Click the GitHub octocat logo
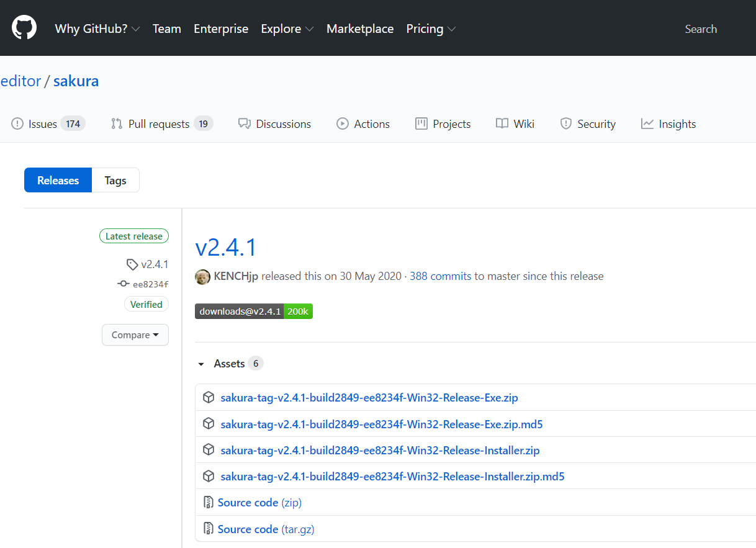756x548 pixels. (x=24, y=28)
